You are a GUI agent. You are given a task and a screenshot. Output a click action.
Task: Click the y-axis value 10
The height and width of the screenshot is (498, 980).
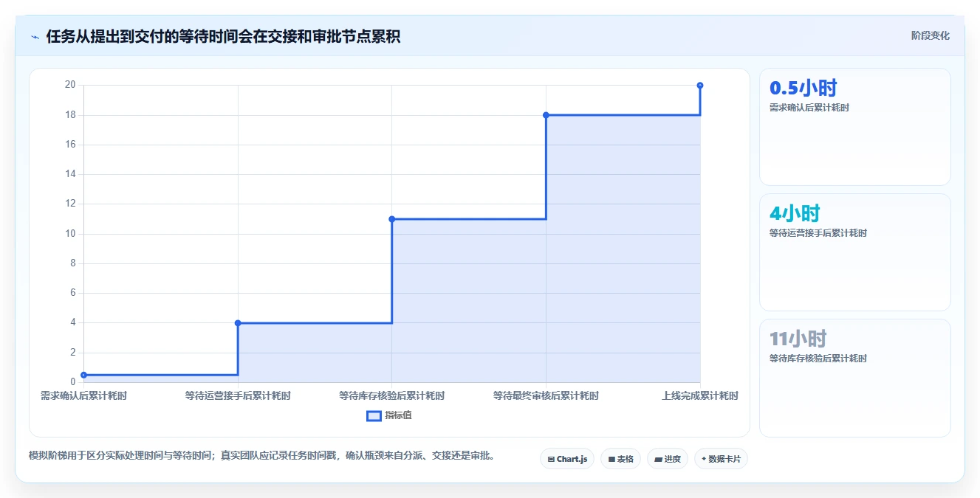tap(70, 234)
